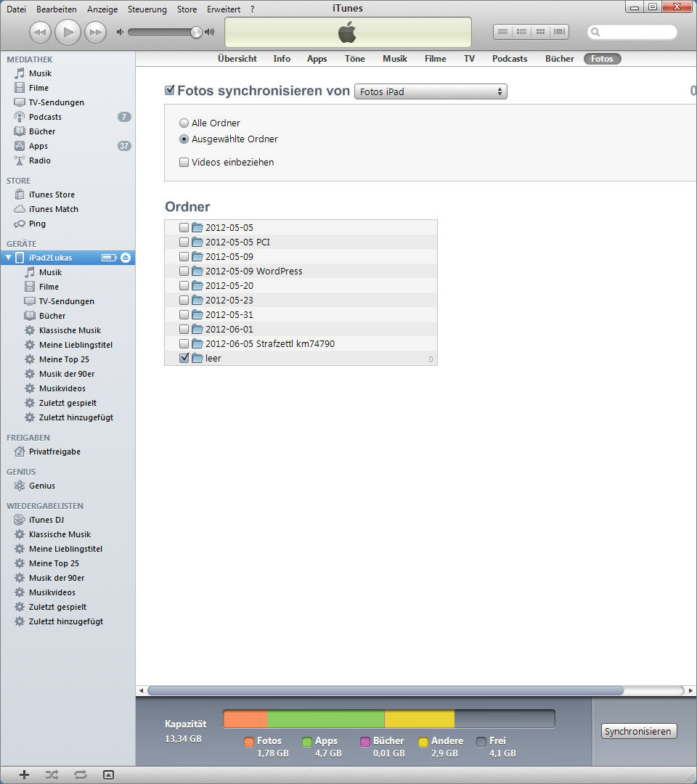Click the search input field

632,32
